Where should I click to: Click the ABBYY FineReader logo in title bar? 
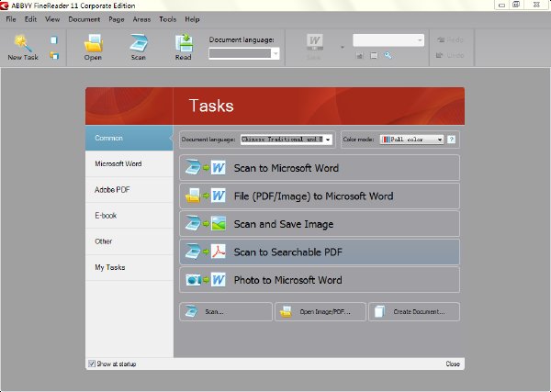(5, 6)
